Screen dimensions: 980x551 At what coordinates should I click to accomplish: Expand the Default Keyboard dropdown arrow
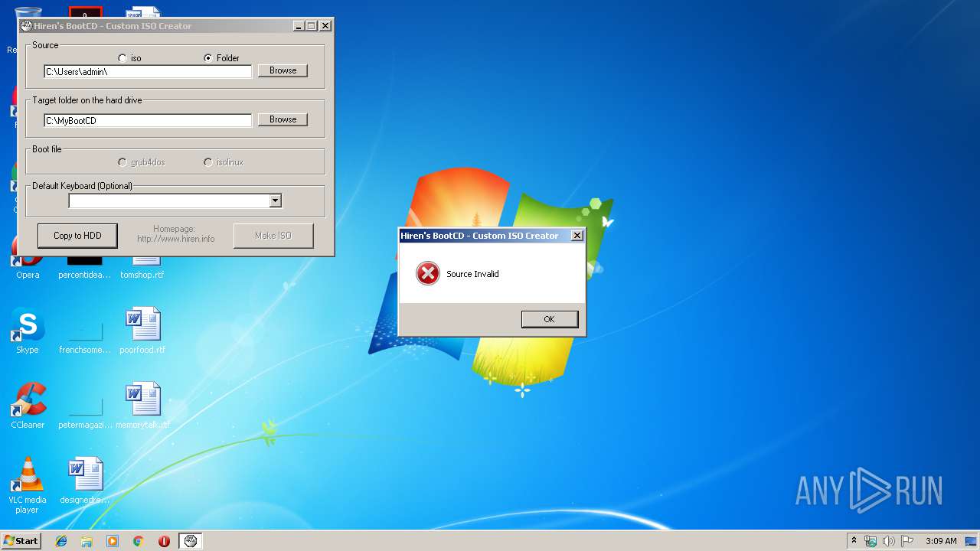click(x=275, y=201)
